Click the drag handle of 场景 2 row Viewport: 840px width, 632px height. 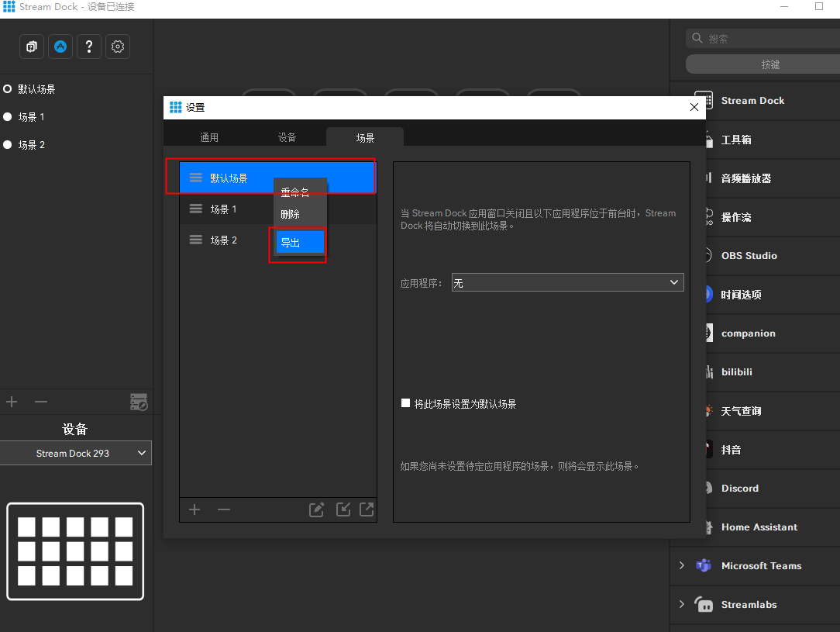tap(196, 240)
